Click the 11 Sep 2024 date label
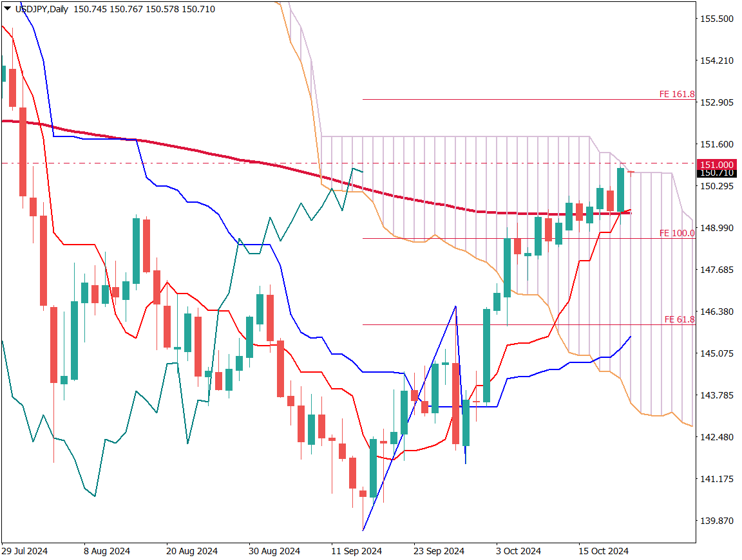The height and width of the screenshot is (560, 742). tap(356, 551)
